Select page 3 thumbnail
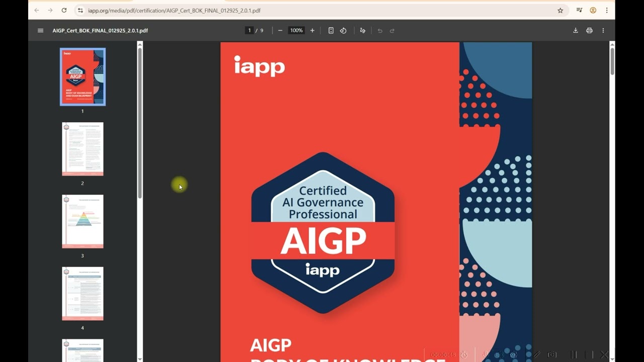This screenshot has width=644, height=362. (x=83, y=221)
